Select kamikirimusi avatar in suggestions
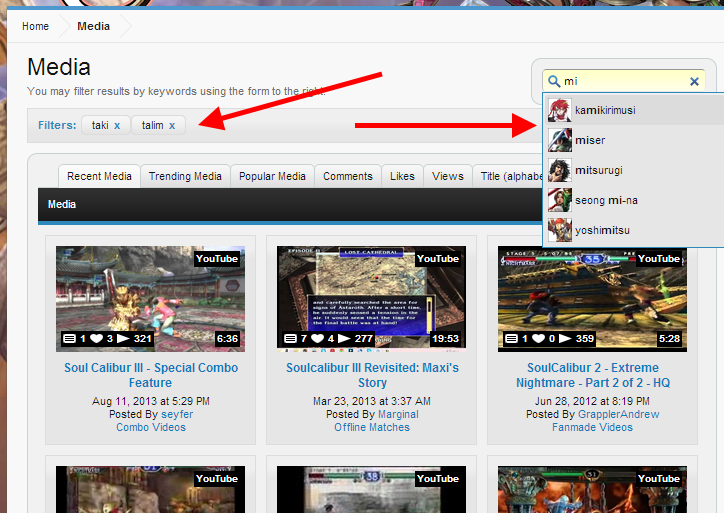This screenshot has width=724, height=513. point(560,110)
